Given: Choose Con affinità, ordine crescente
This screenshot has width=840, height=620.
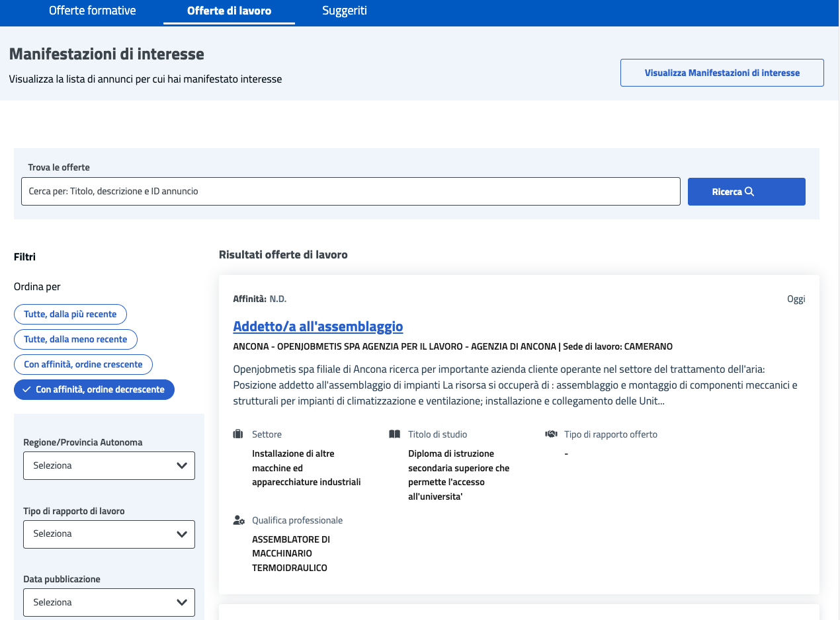Looking at the screenshot, I should click(83, 365).
